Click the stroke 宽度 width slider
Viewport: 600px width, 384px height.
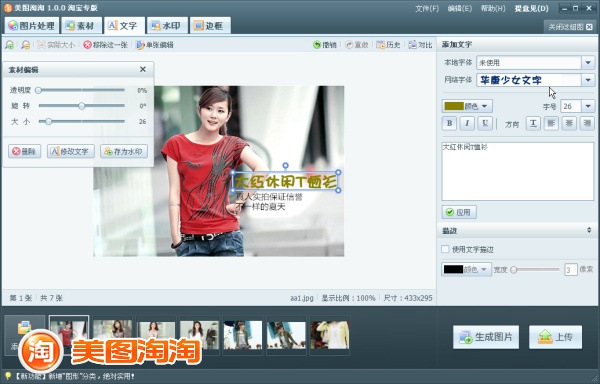(535, 270)
